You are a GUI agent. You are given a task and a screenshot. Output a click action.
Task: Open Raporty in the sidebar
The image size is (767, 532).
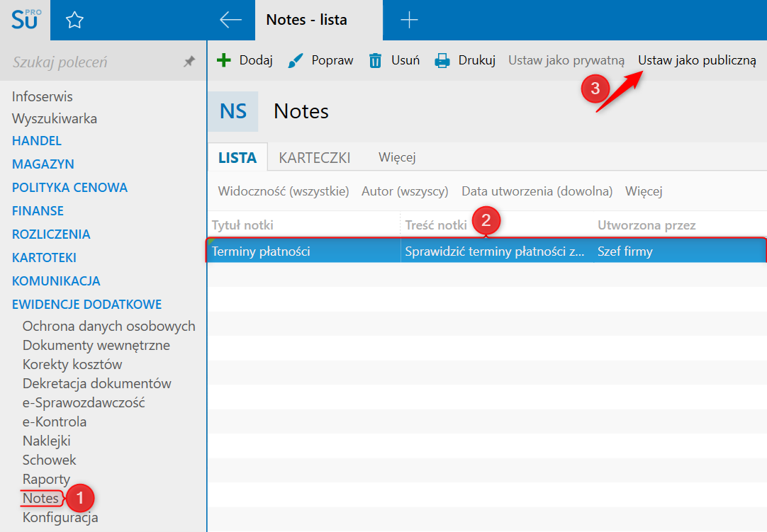pos(47,479)
